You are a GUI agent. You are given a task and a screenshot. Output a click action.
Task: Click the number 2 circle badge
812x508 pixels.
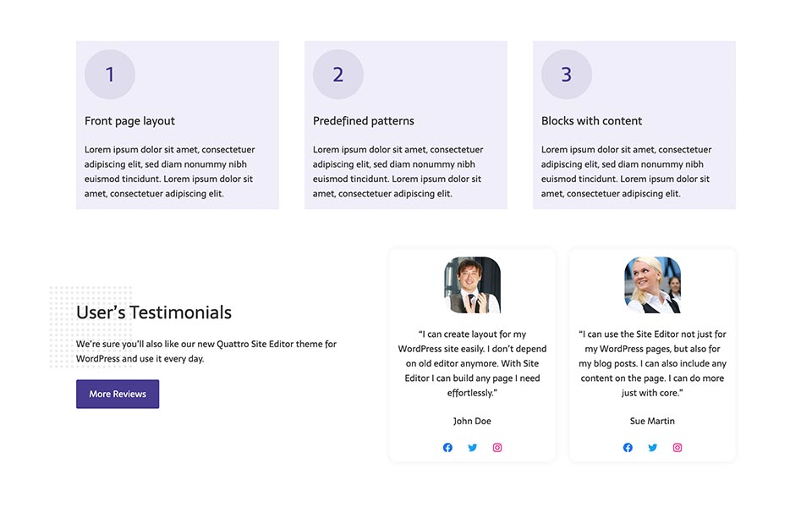click(338, 75)
